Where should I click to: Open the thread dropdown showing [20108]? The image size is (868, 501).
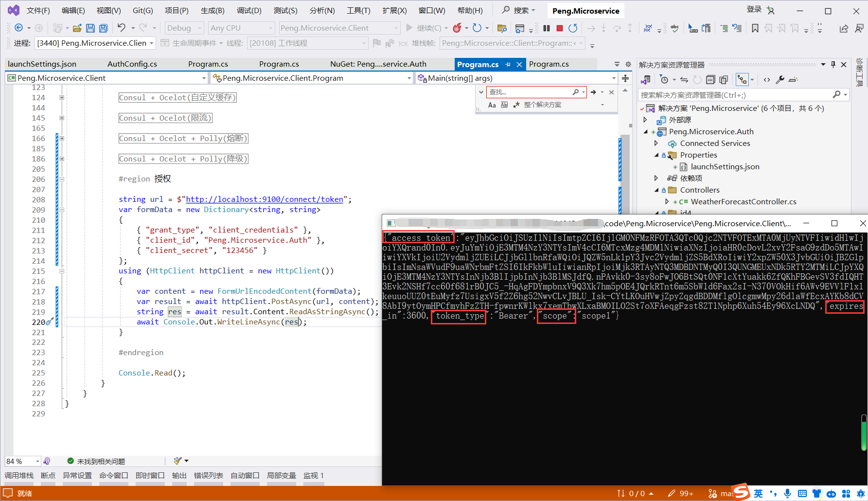307,43
